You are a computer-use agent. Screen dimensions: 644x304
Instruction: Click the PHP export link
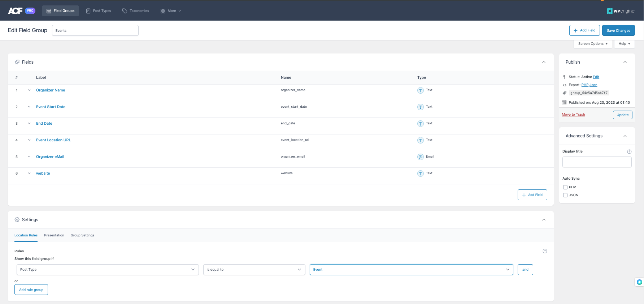pos(585,85)
